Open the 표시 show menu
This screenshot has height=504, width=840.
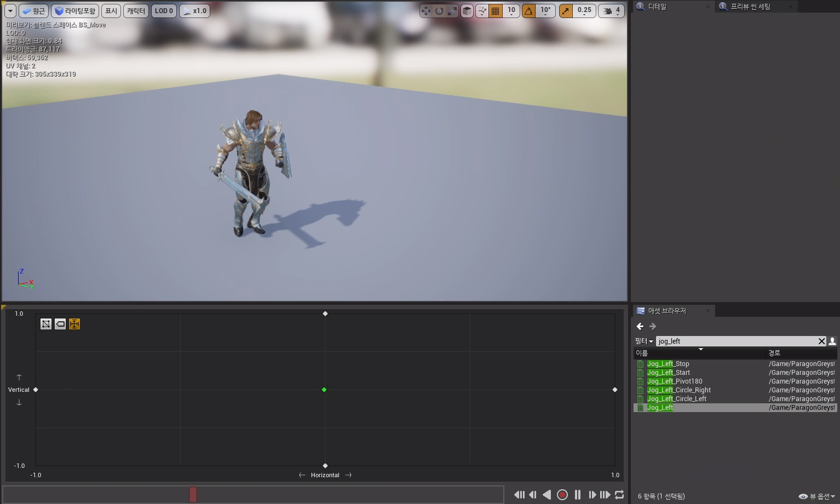pos(111,11)
